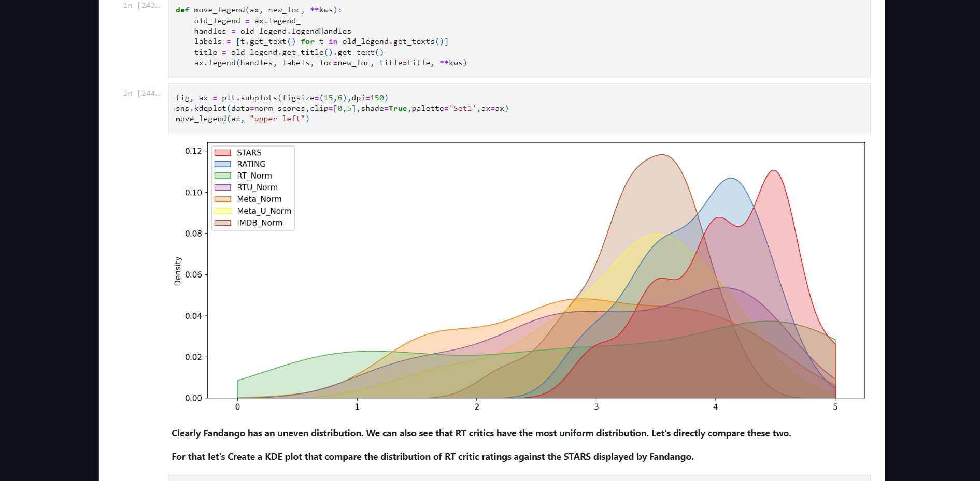Select the In [243] cell prompt
The image size is (980, 481).
click(x=141, y=6)
